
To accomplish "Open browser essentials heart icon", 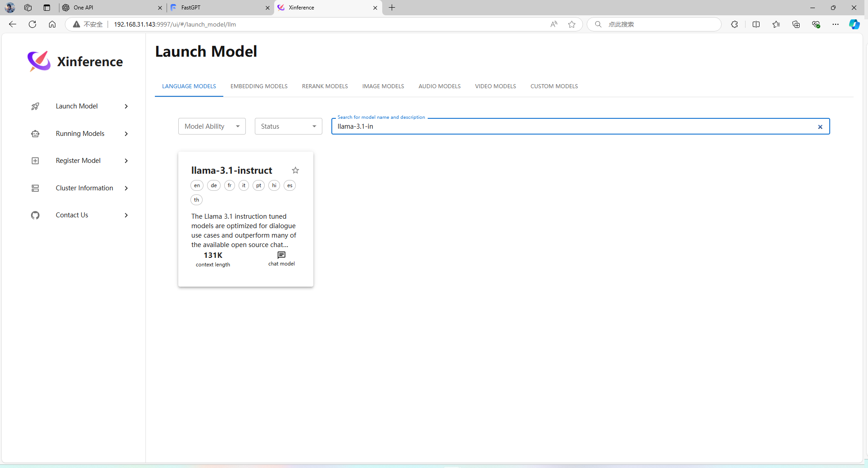I will (816, 24).
